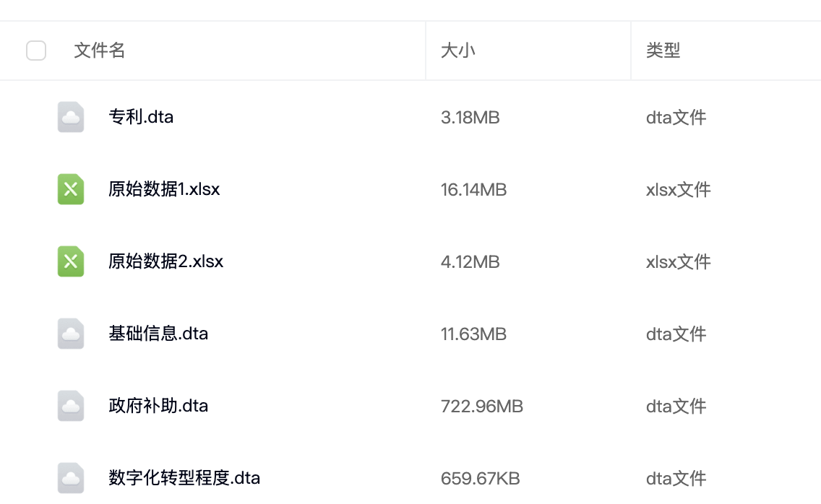Toggle the select-all checkbox in header
Image resolution: width=821 pixels, height=504 pixels.
(x=36, y=51)
